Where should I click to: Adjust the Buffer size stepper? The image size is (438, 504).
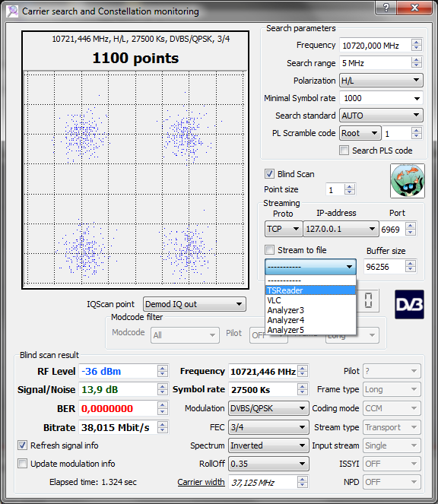[411, 266]
